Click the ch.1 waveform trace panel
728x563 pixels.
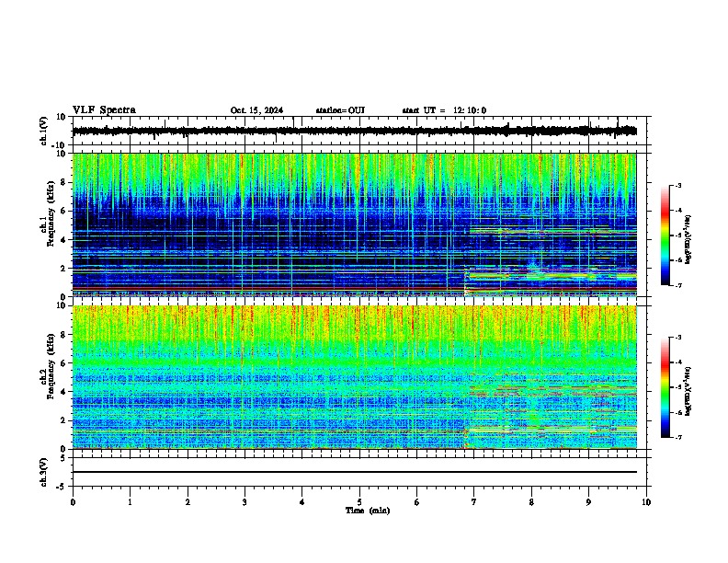tap(361, 131)
